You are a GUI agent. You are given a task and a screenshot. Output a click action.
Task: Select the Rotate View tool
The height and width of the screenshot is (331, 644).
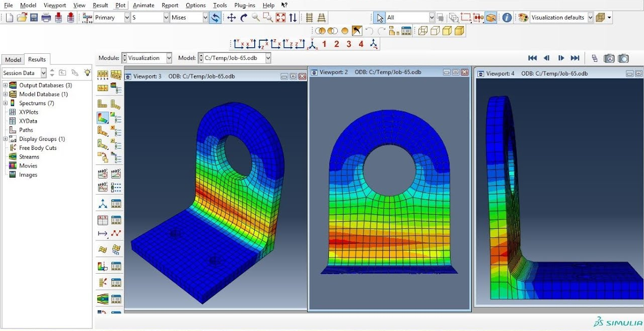pos(244,18)
